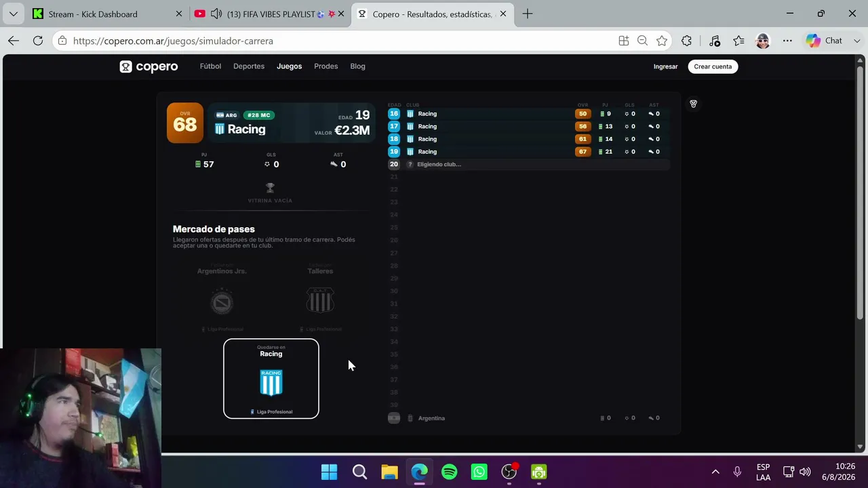This screenshot has height=488, width=868.
Task: Click the orange OVR 68 badge
Action: tap(185, 123)
